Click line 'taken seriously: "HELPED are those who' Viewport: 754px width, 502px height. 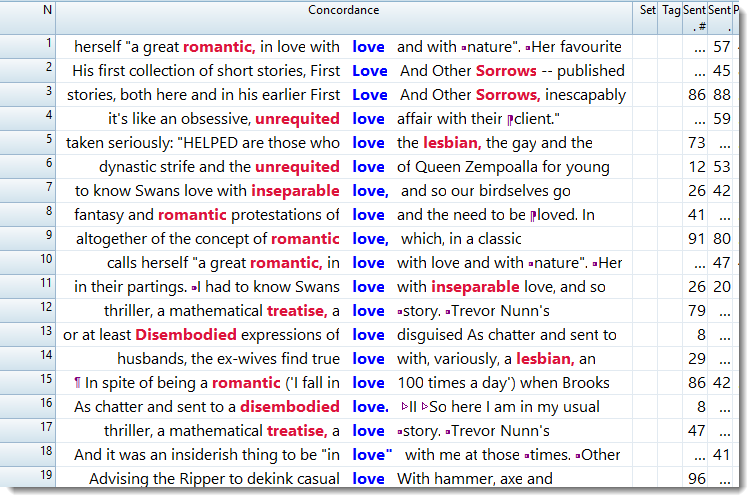[203, 143]
